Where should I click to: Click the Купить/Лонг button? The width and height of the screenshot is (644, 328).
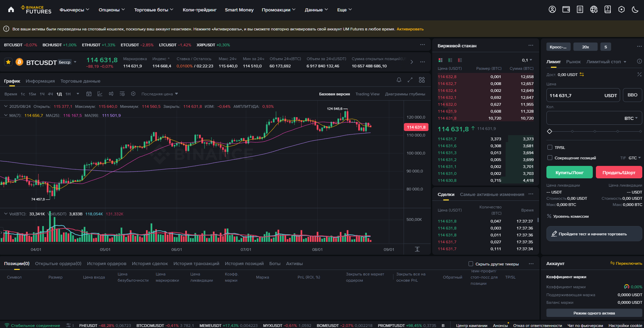[x=569, y=172]
